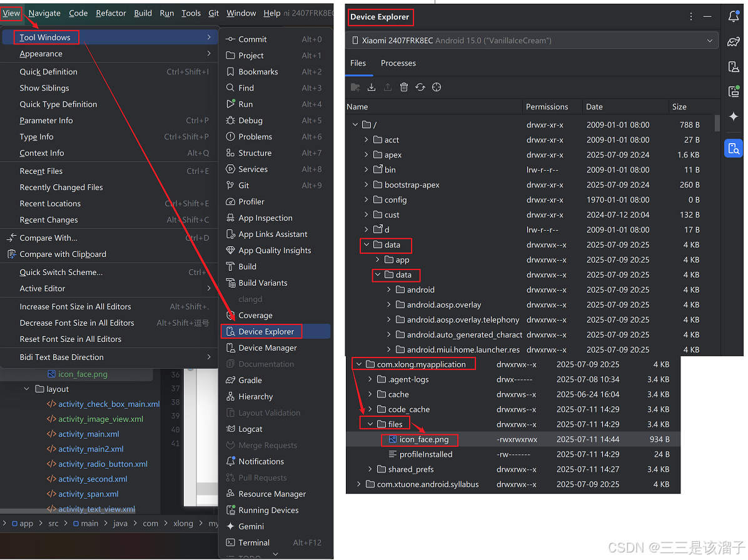Open the Bookmarks tool window
The height and width of the screenshot is (560, 748).
[x=275, y=71]
